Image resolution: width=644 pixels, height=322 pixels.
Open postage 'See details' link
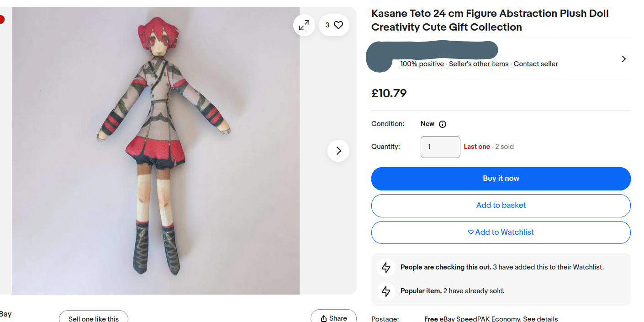click(x=540, y=319)
